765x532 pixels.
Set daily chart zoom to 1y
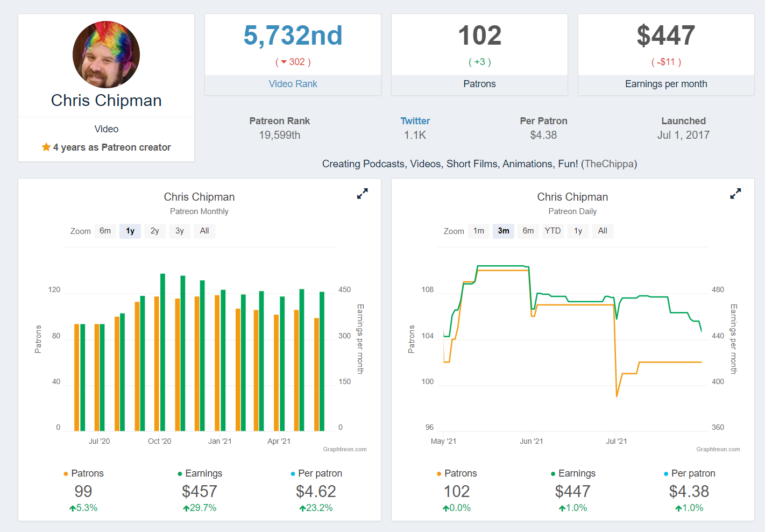click(x=578, y=231)
